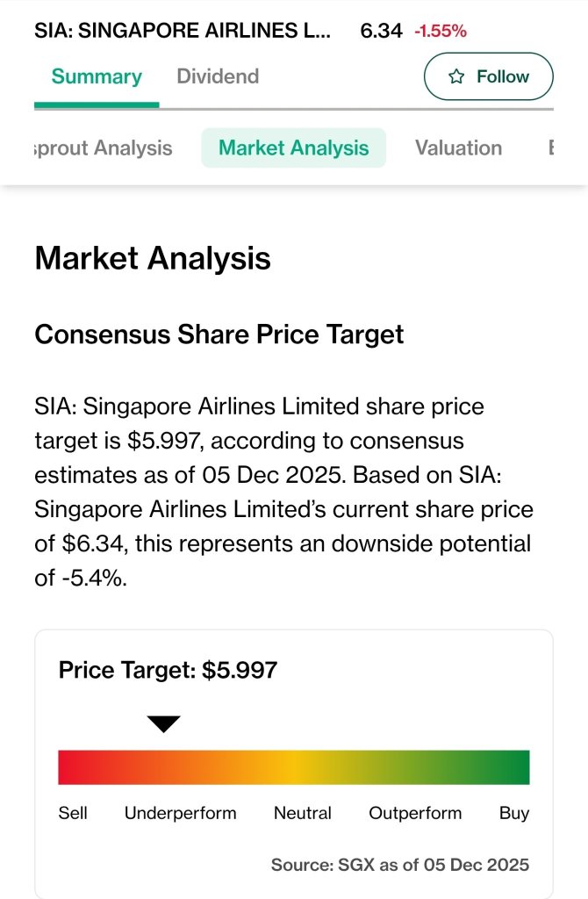Click the yellow Neutral middle of rating bar
The height and width of the screenshot is (899, 588).
click(293, 767)
